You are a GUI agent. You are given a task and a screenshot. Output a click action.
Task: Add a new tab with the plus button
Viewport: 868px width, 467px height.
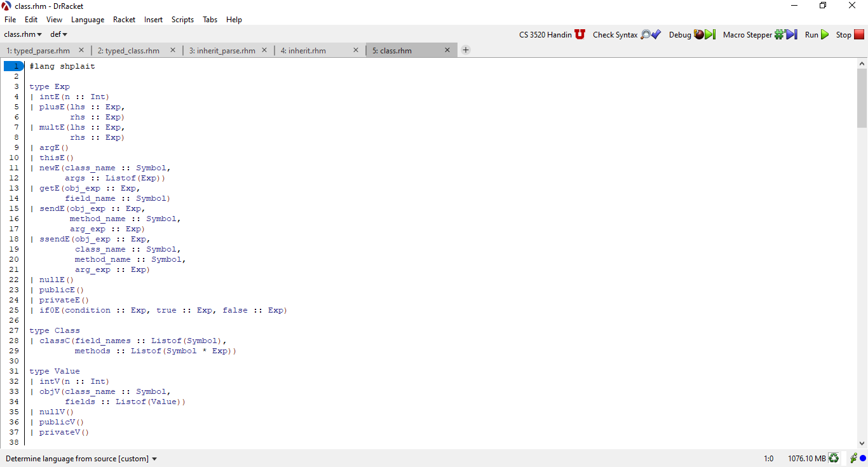(x=466, y=50)
